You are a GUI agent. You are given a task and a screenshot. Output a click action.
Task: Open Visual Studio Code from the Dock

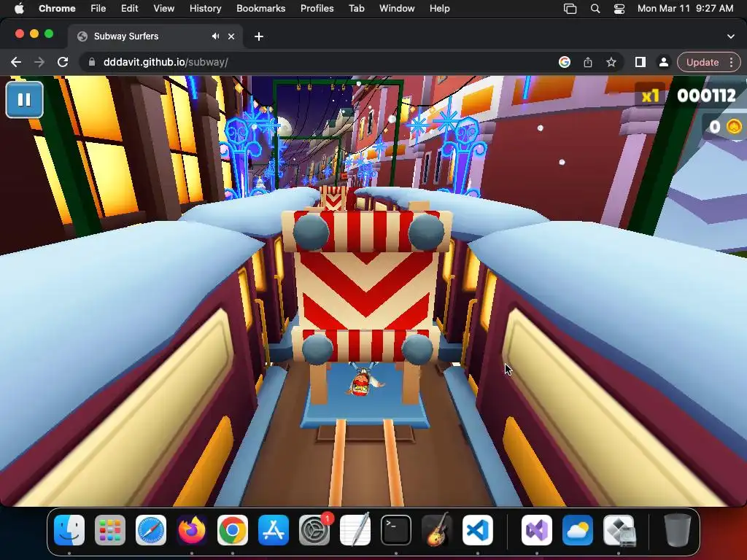click(477, 530)
